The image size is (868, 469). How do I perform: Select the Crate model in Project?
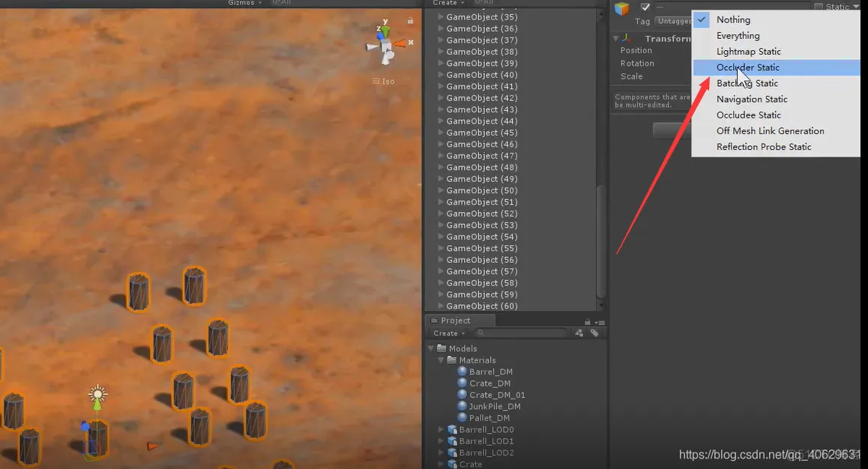coord(471,464)
